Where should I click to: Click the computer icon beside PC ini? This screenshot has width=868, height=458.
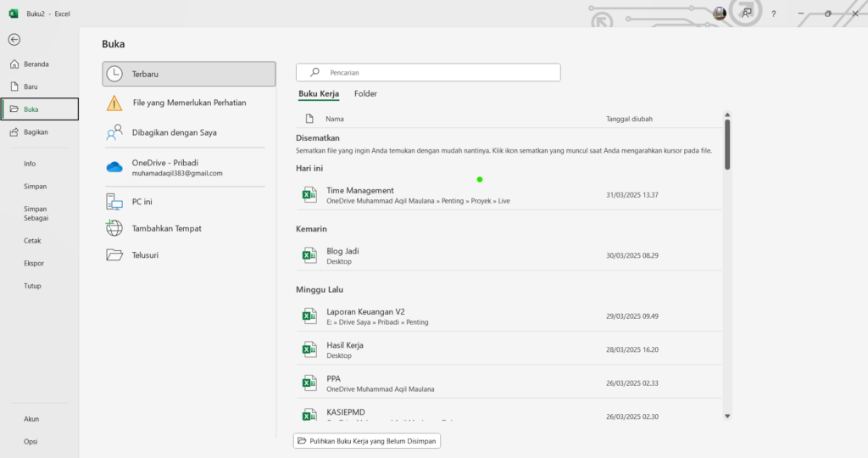coord(114,202)
